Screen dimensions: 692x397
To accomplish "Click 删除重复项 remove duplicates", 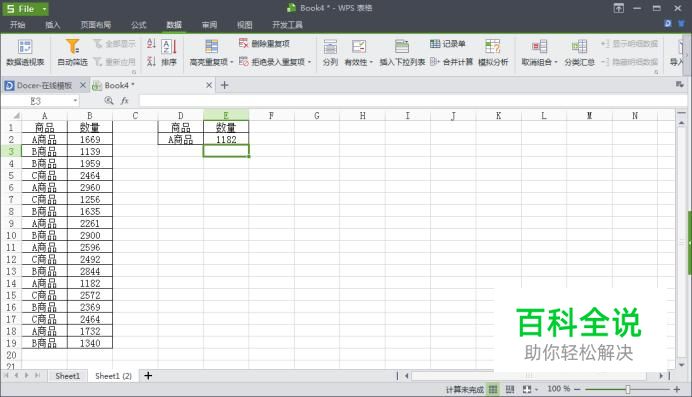I will (264, 43).
